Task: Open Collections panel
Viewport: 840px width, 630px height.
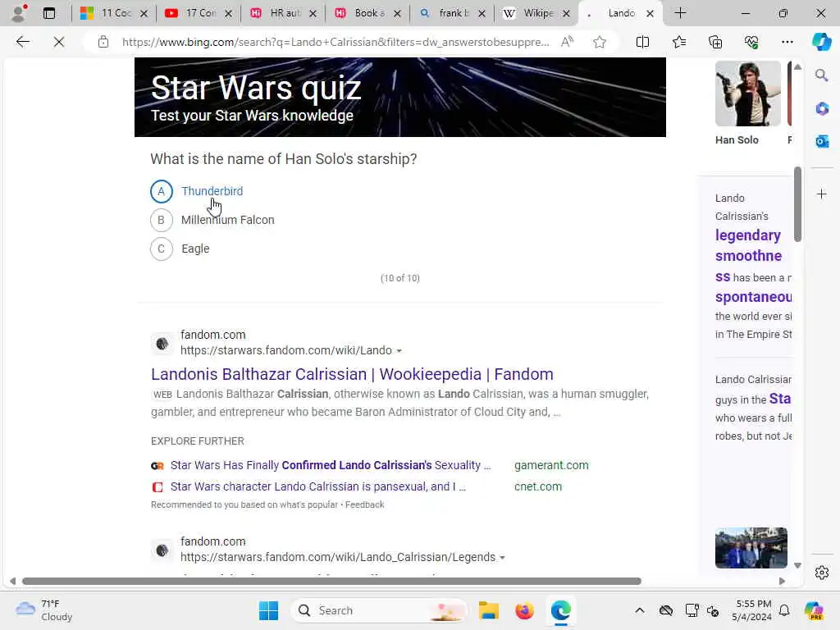Action: pyautogui.click(x=715, y=42)
